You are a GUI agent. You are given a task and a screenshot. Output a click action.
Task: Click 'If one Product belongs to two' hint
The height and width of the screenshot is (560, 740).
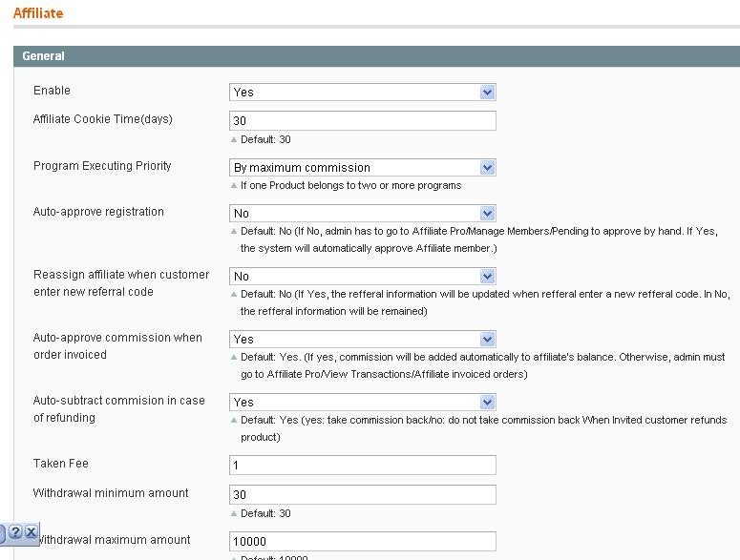tap(350, 185)
